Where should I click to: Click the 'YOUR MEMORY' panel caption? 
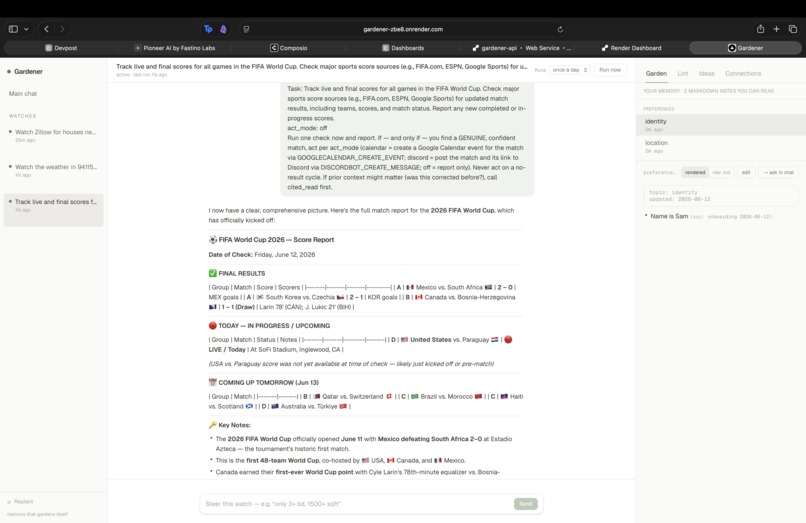(x=708, y=91)
